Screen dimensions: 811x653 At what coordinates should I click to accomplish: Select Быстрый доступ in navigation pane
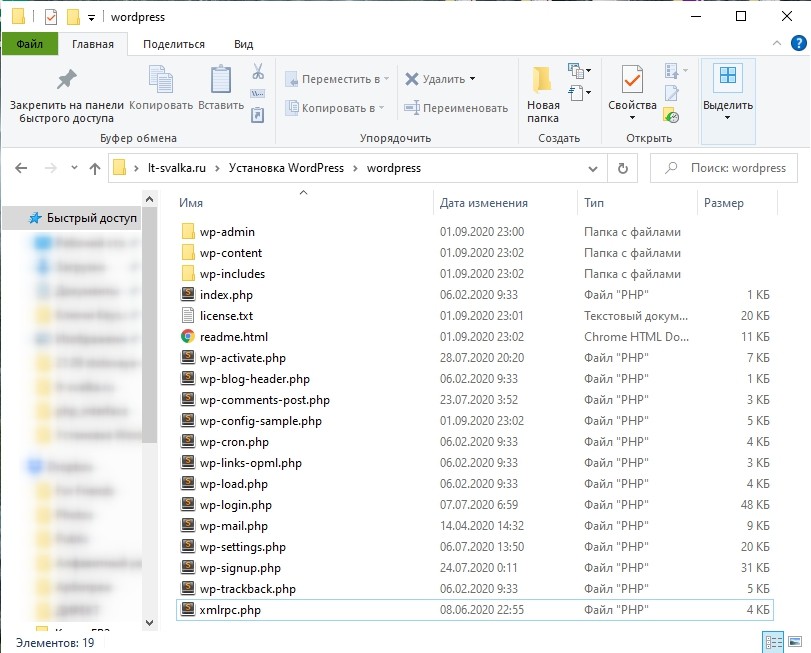click(x=72, y=218)
